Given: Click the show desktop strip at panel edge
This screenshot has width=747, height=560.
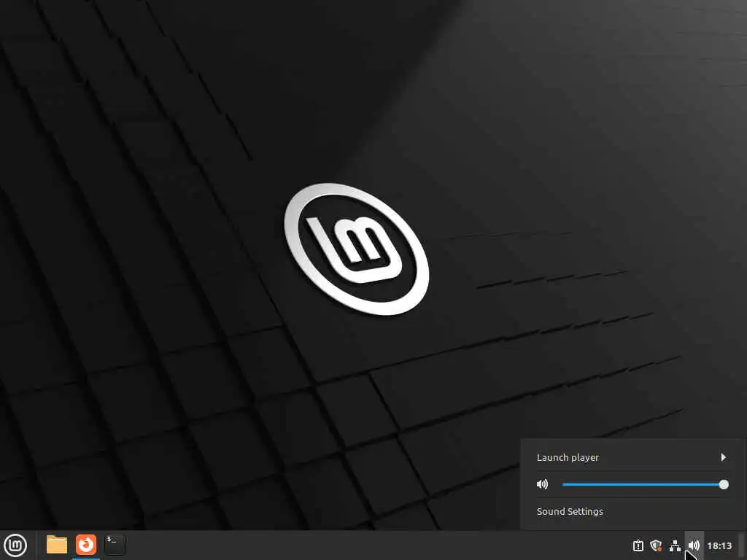Looking at the screenshot, I should (x=742, y=545).
